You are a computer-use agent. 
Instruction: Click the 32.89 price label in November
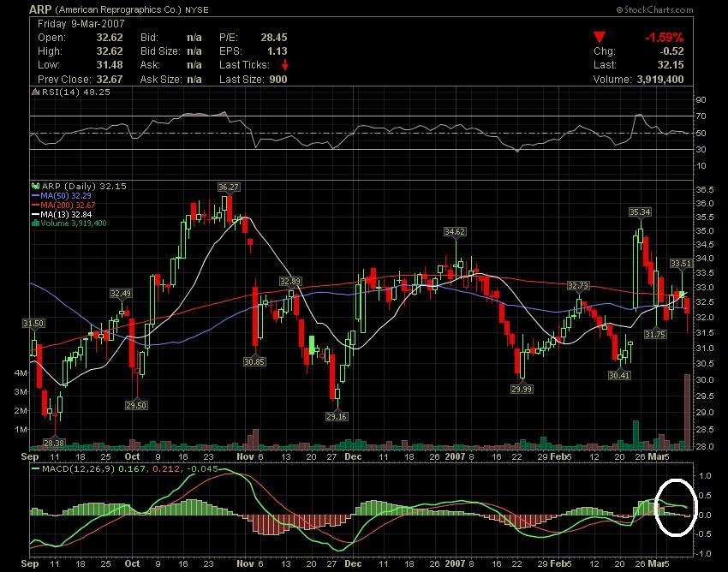[290, 282]
